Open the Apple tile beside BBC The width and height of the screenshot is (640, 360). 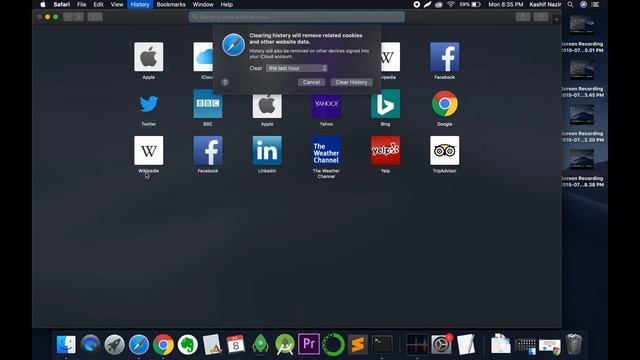pyautogui.click(x=267, y=106)
